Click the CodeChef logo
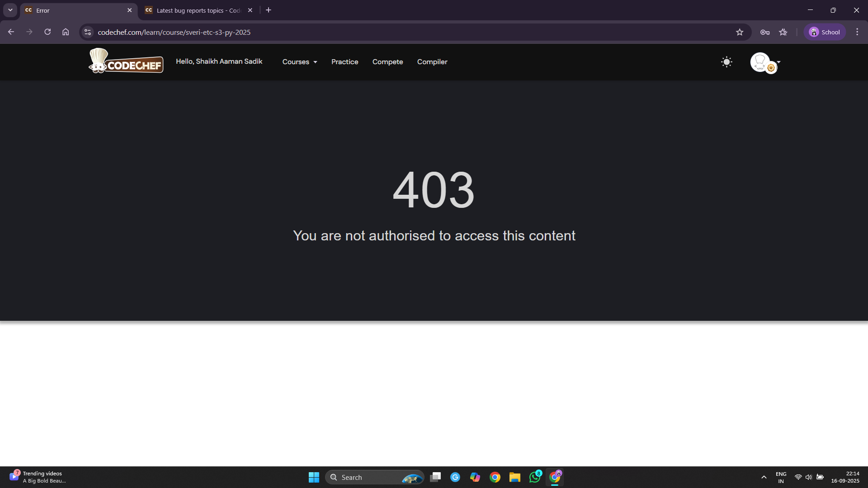Viewport: 868px width, 488px height. coord(126,61)
